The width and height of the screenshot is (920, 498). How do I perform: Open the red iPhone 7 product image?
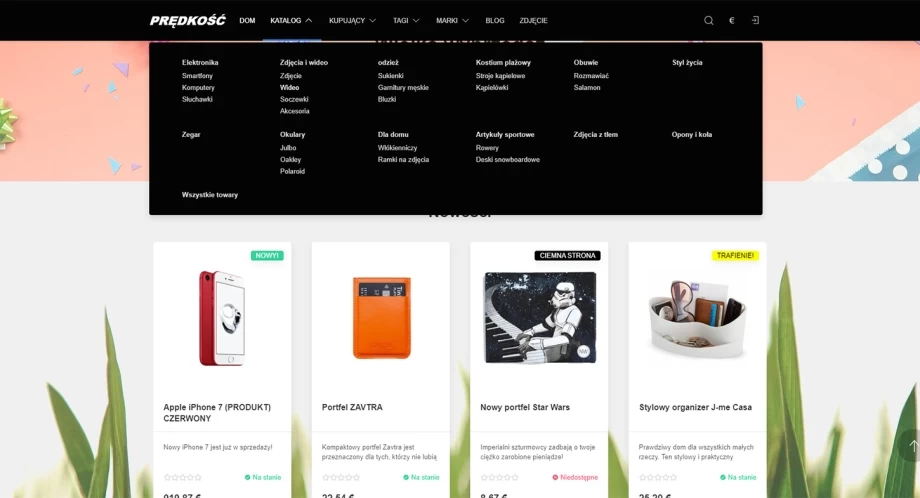(x=221, y=317)
